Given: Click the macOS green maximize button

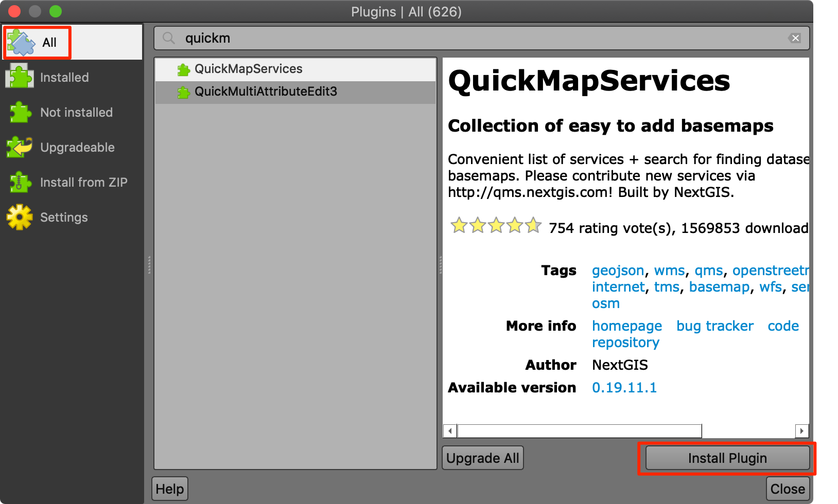Looking at the screenshot, I should click(x=56, y=11).
